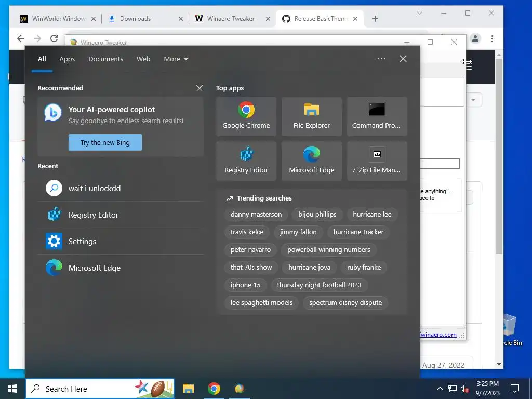Switch to the WinWorld Chrome tab
532x399 pixels.
(x=57, y=19)
